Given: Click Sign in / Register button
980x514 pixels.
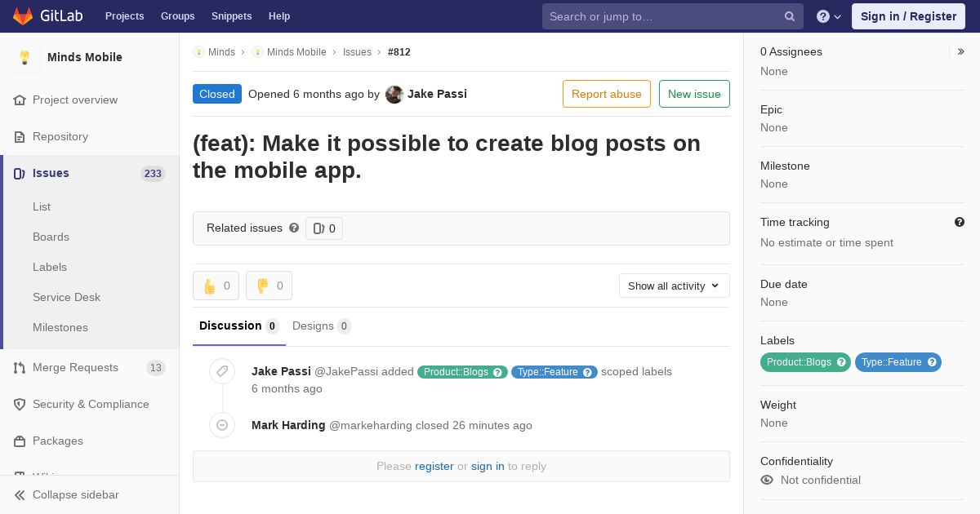Looking at the screenshot, I should (x=908, y=16).
